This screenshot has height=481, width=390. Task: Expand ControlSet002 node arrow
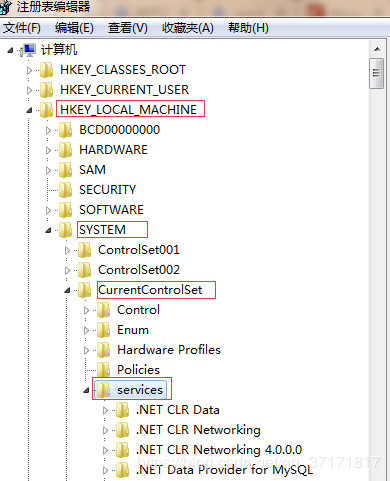[67, 270]
